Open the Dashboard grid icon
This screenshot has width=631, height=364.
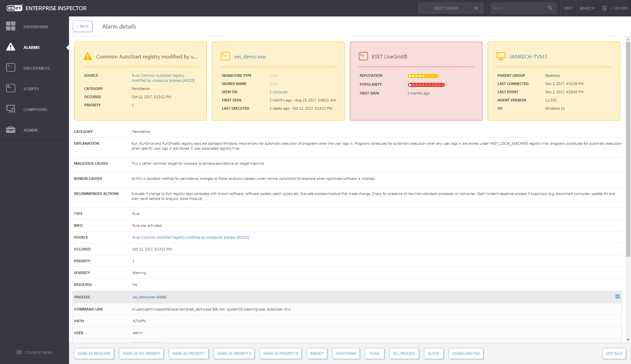(11, 26)
